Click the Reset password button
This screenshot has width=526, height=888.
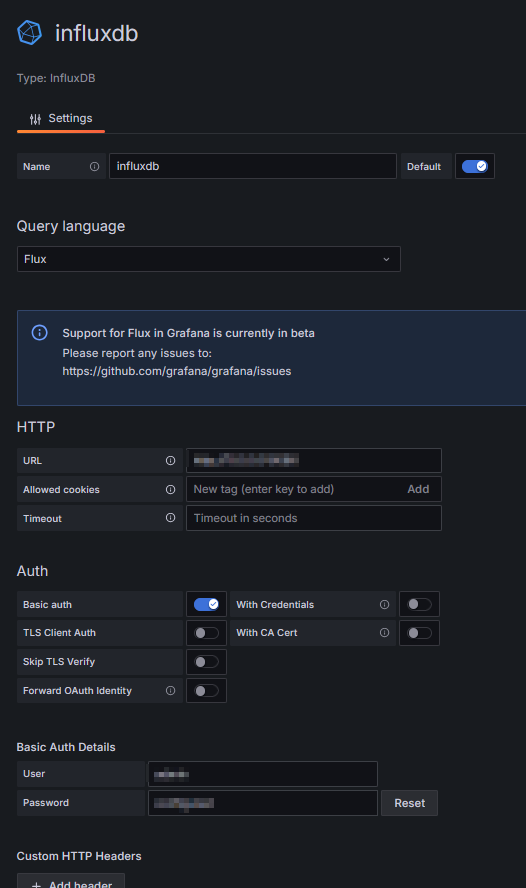point(409,803)
